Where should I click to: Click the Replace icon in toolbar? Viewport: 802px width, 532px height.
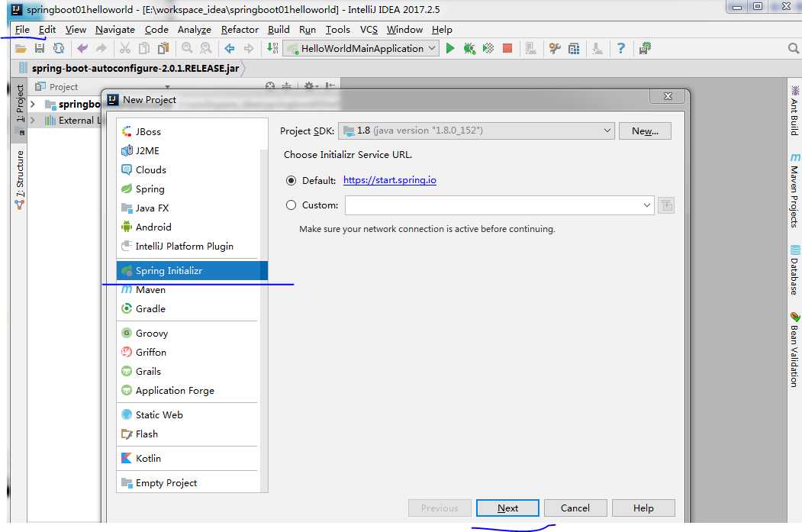click(205, 49)
